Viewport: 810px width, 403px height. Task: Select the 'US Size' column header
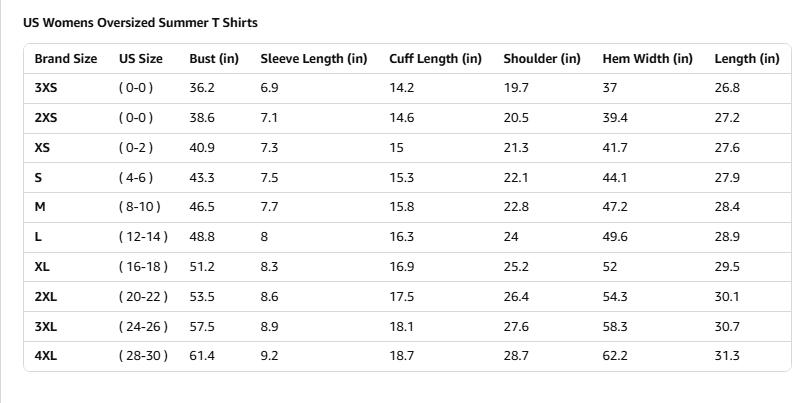tap(141, 59)
